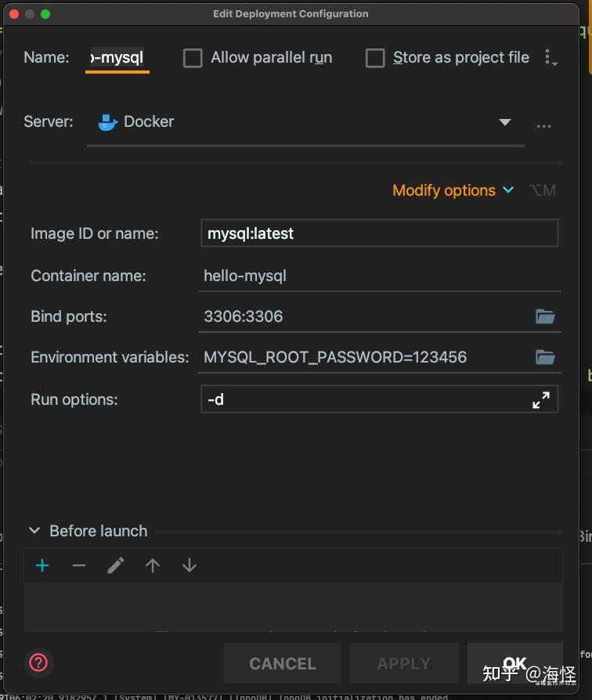The width and height of the screenshot is (592, 700).
Task: Move Before launch task up
Action: [x=153, y=565]
